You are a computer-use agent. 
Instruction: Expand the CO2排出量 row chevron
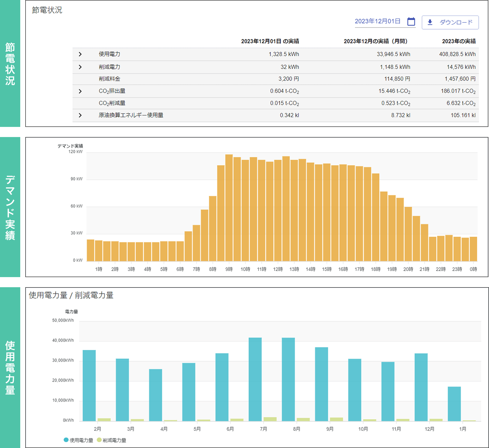click(x=80, y=91)
